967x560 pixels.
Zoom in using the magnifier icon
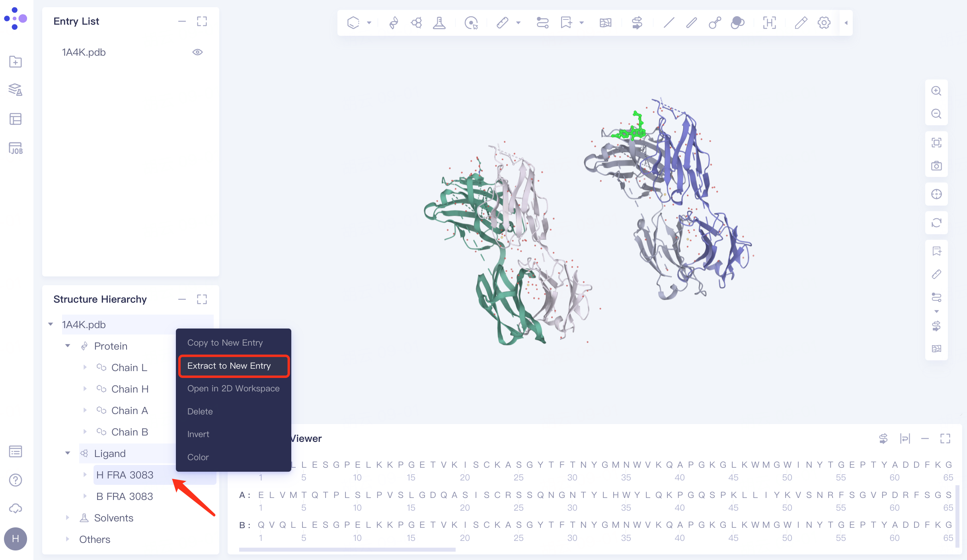pos(936,91)
